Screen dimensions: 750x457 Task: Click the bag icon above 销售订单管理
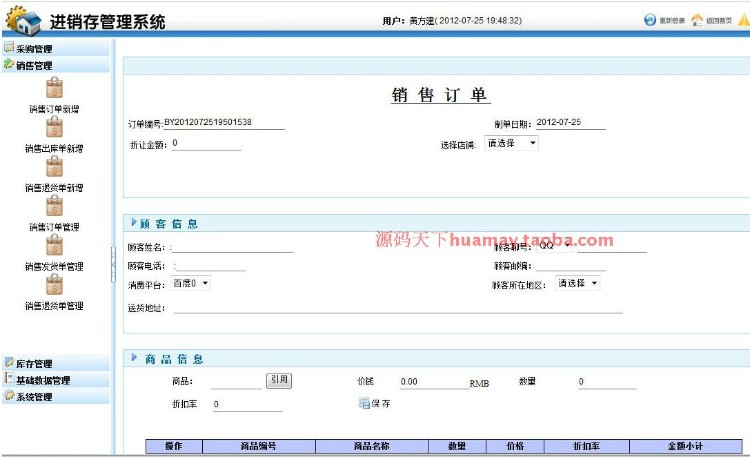[54, 205]
